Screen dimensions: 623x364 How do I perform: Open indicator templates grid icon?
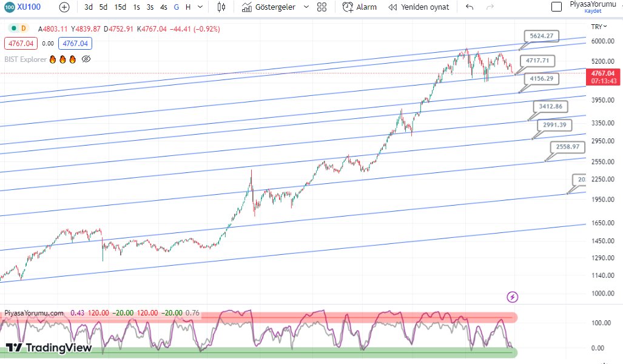(322, 7)
